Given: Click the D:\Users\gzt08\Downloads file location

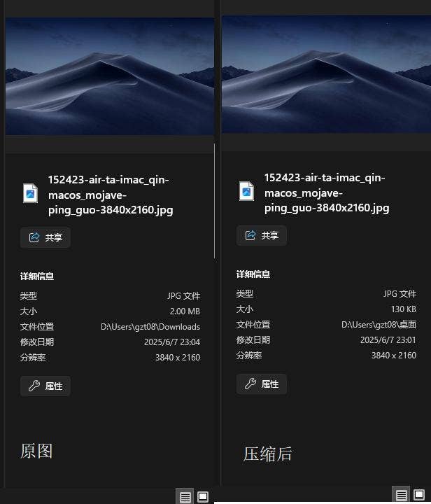Looking at the screenshot, I should pyautogui.click(x=150, y=327).
